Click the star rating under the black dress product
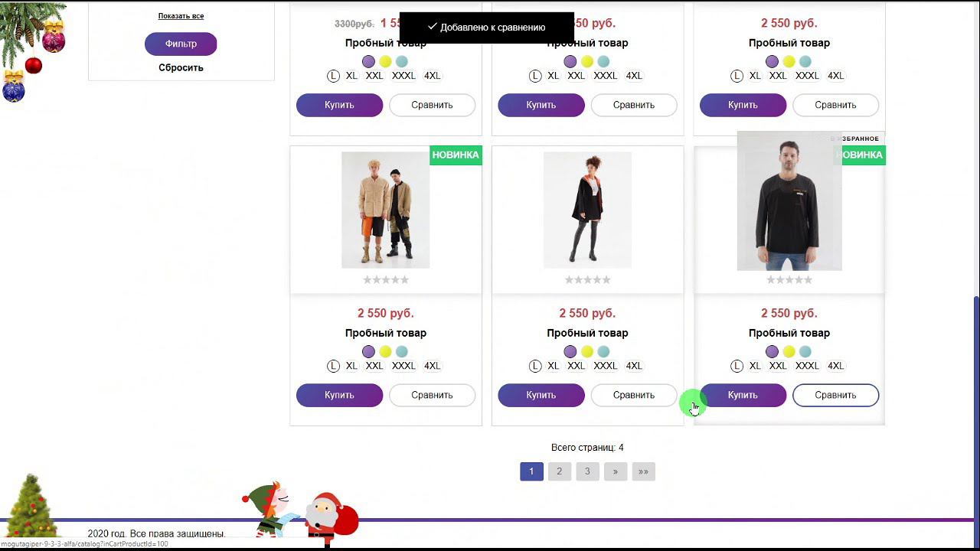The height and width of the screenshot is (551, 980). click(x=587, y=280)
